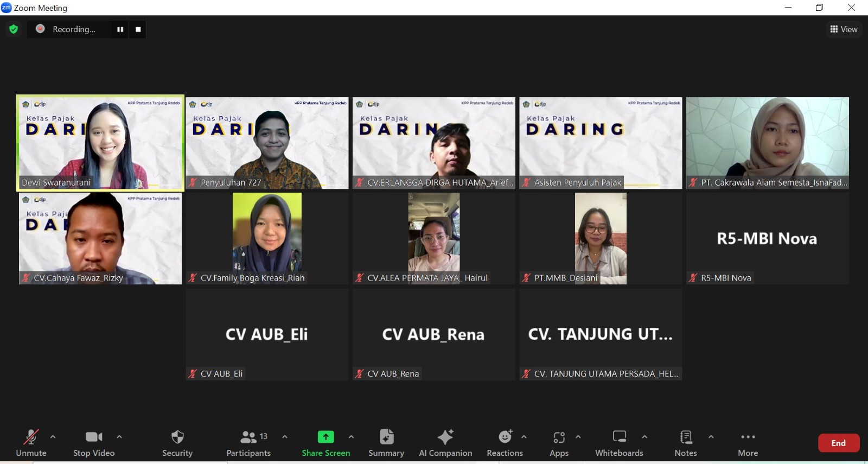Expand audio options arrow next to Unmute
Image resolution: width=868 pixels, height=464 pixels.
pyautogui.click(x=53, y=437)
